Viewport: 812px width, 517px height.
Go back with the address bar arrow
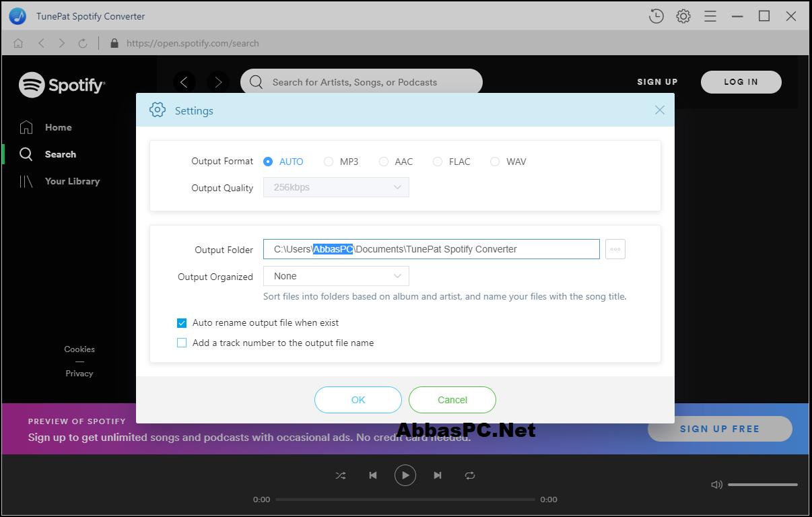pyautogui.click(x=41, y=43)
